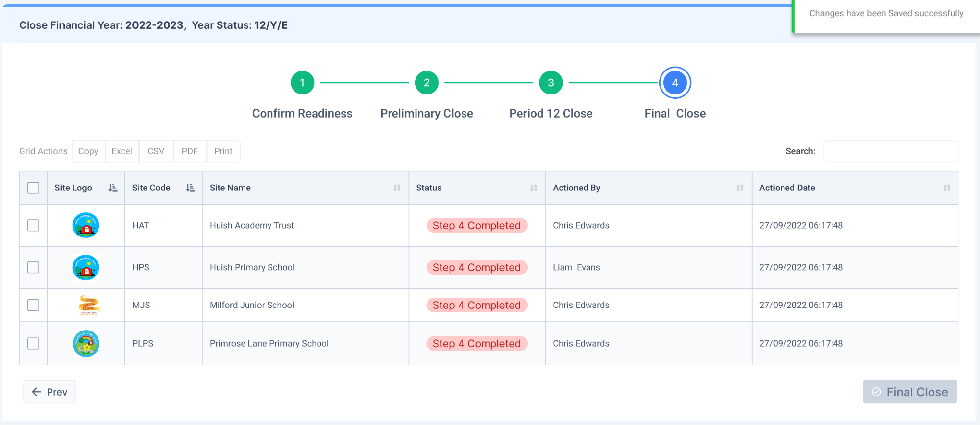The height and width of the screenshot is (425, 980).
Task: Sort by Site Code sort icon
Action: 190,188
